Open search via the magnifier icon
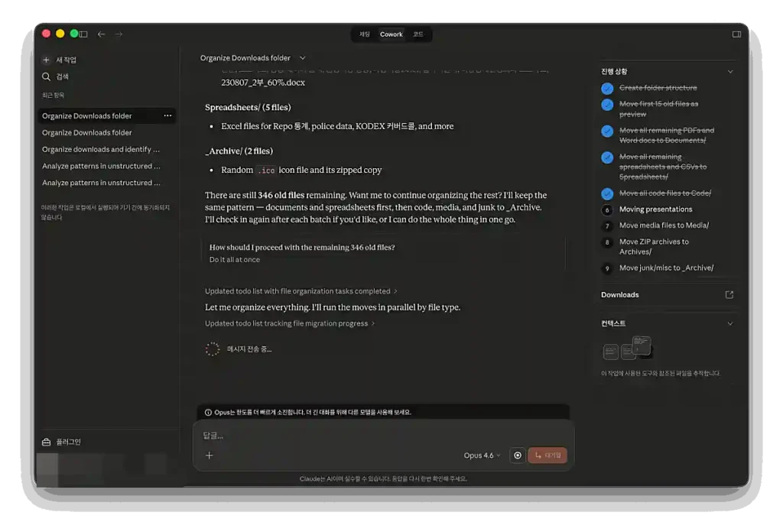783x532 pixels. 46,76
